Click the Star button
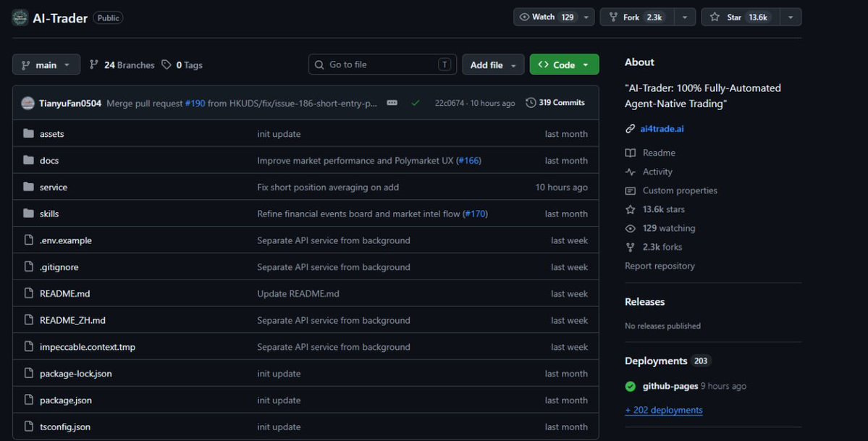 point(741,17)
